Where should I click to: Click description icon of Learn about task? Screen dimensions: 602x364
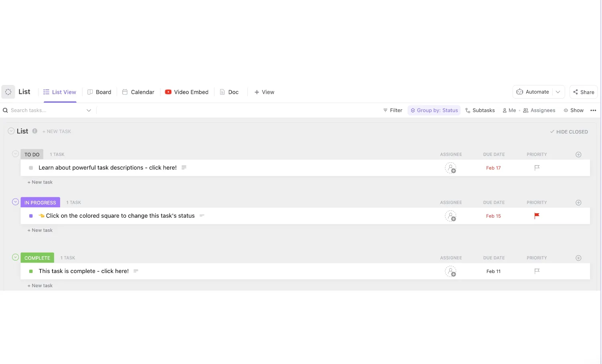pyautogui.click(x=184, y=168)
